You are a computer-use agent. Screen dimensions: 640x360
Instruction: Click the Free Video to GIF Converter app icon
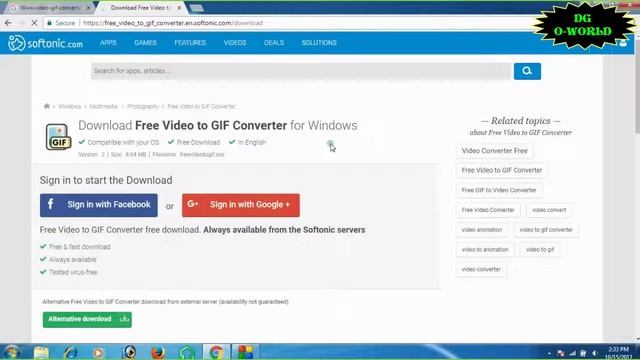58,137
